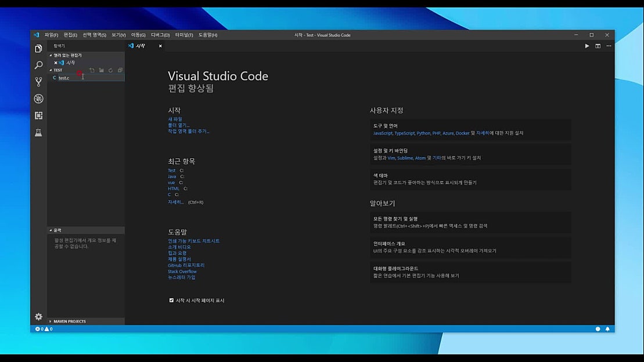Refresh the Explorer using its toolbar icon
644x362 pixels.
110,70
